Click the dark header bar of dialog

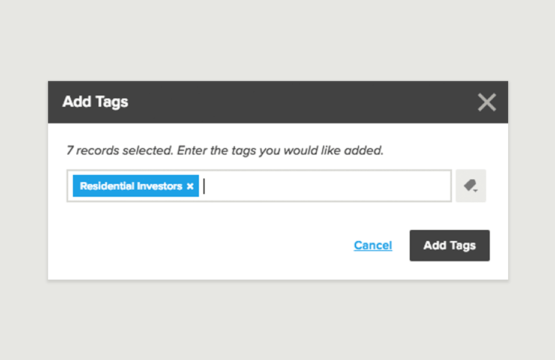(x=278, y=102)
